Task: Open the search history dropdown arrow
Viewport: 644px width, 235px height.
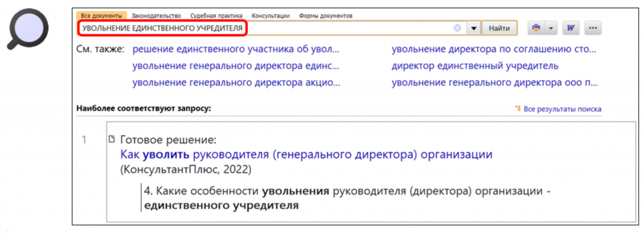Action: click(x=474, y=28)
